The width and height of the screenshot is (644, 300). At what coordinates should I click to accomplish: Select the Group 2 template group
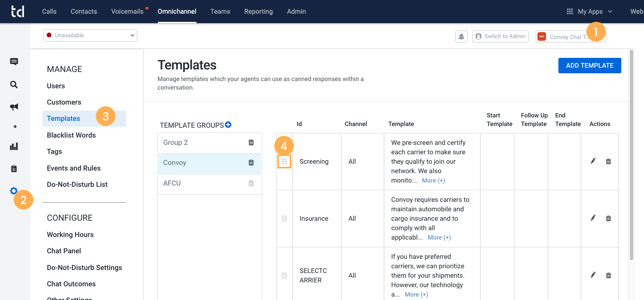pyautogui.click(x=210, y=143)
